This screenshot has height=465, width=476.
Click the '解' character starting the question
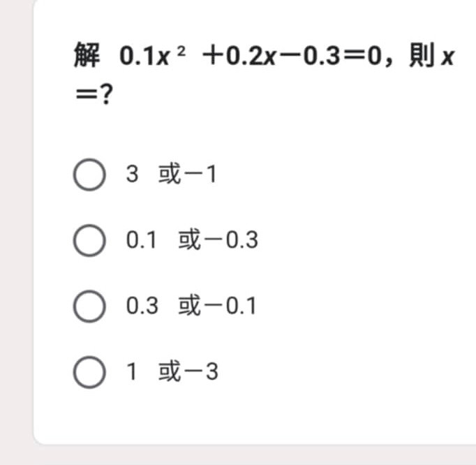(87, 55)
